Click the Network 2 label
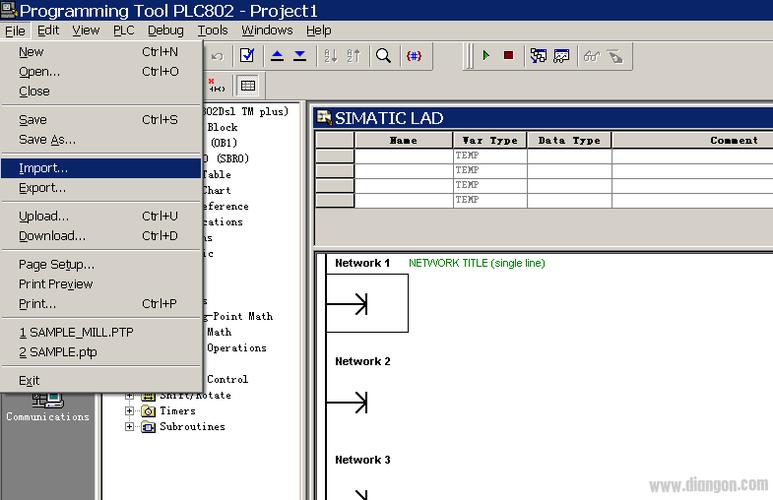This screenshot has height=500, width=773. [x=362, y=361]
